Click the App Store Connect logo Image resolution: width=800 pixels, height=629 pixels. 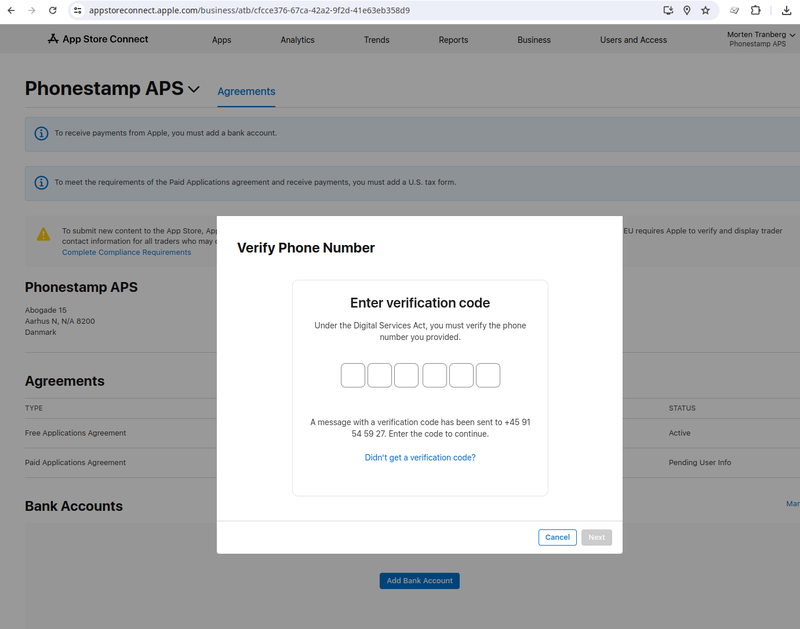[98, 39]
